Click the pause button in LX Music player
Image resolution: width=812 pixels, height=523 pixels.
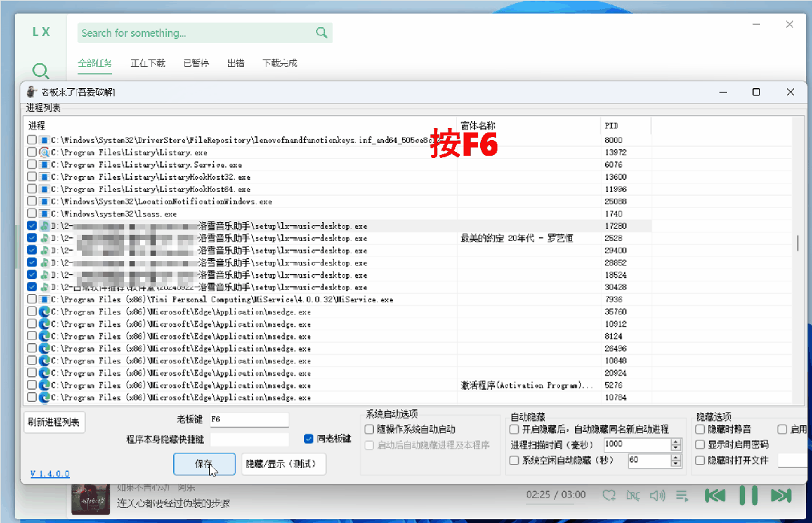point(748,496)
